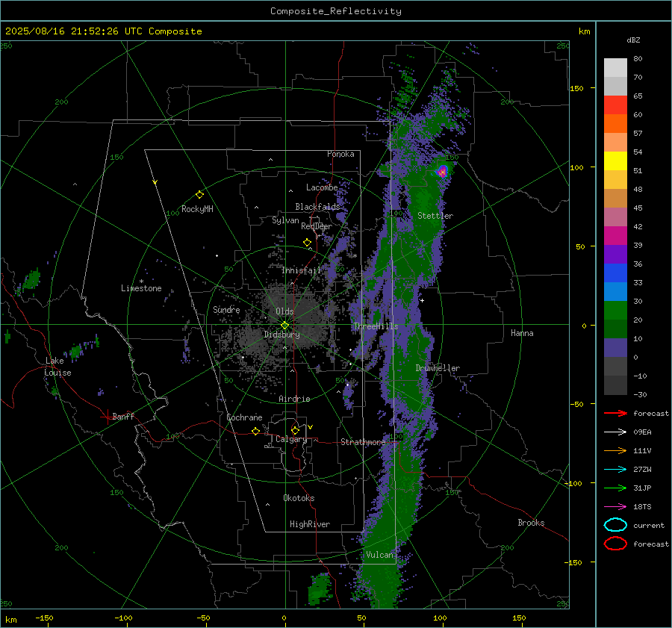Click the red forecast ellipse legend icon
Screen dimensions: 672x628
point(615,544)
